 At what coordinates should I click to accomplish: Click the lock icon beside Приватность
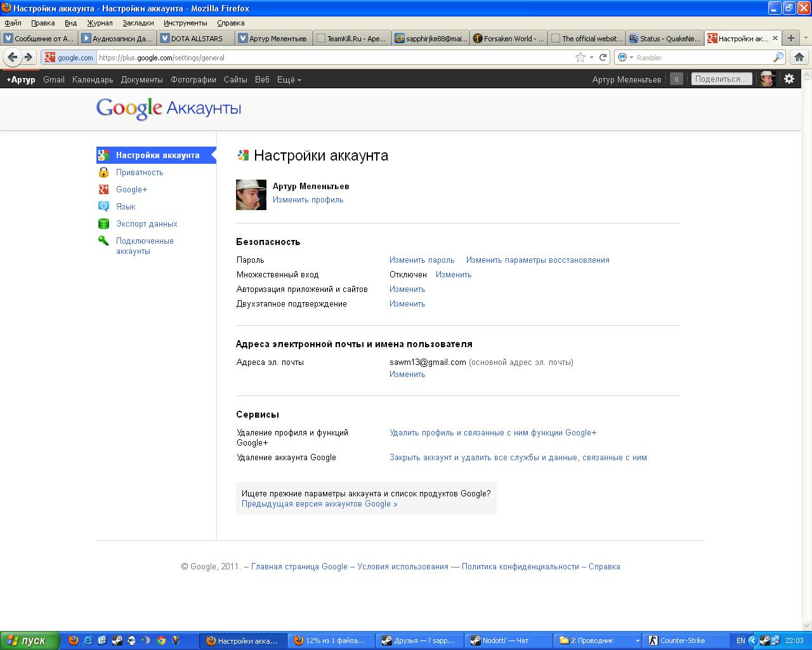tap(103, 172)
